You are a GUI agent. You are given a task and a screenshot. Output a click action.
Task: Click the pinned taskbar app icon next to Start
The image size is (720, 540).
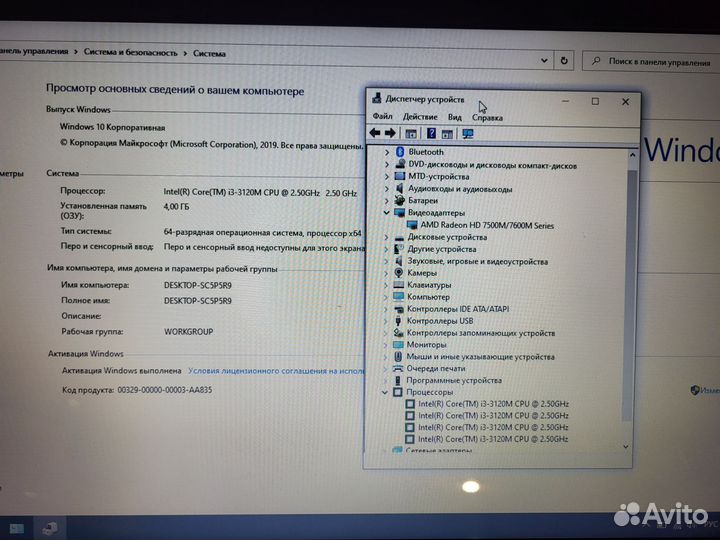50,529
